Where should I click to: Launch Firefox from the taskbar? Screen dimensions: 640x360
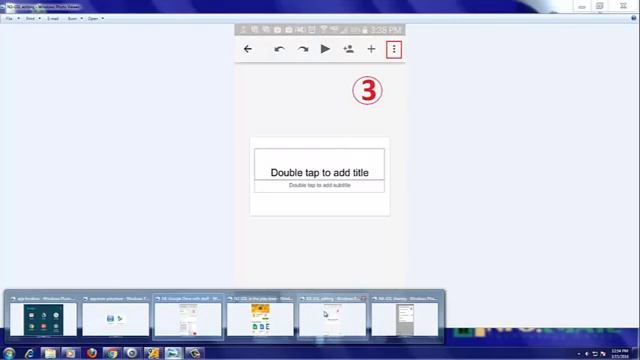point(91,353)
